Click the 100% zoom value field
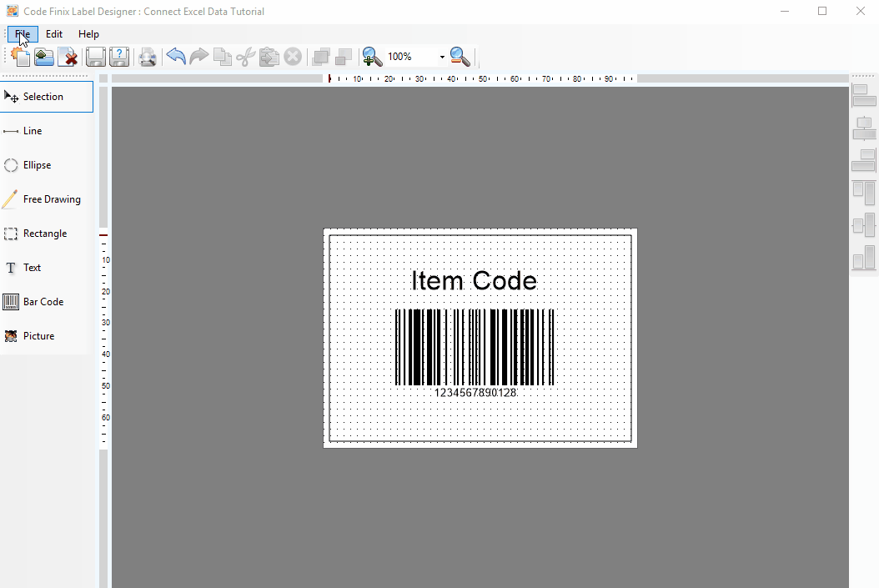 pyautogui.click(x=411, y=57)
